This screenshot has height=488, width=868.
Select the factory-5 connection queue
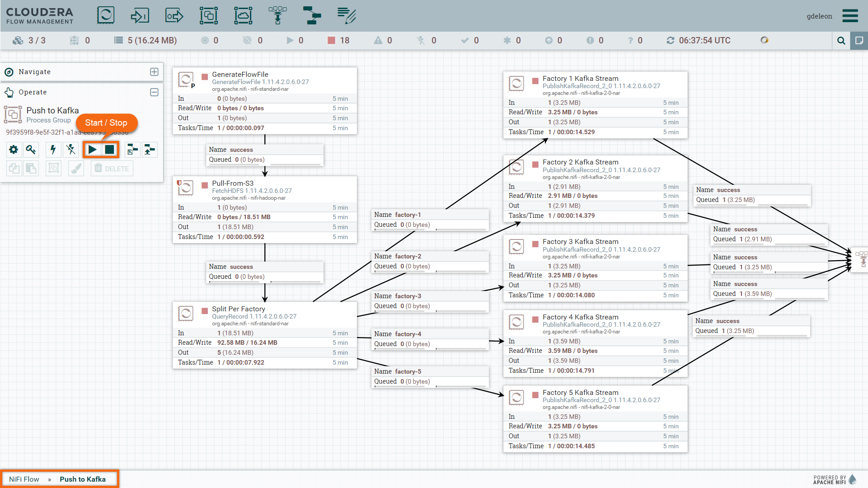pos(430,377)
